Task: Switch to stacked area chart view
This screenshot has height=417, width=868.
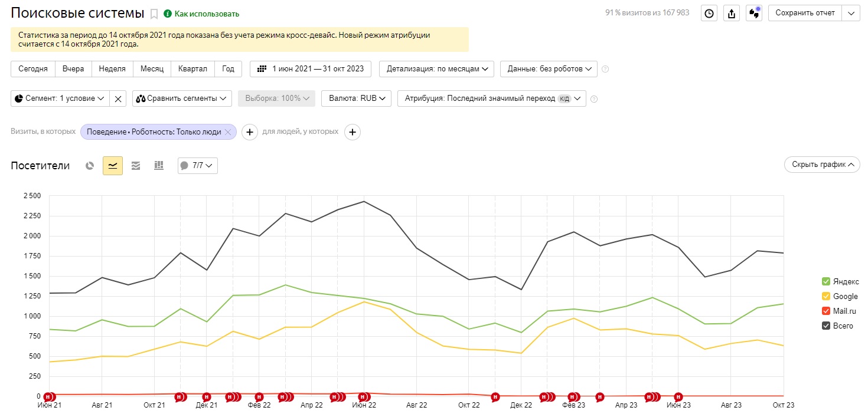Action: click(x=136, y=166)
